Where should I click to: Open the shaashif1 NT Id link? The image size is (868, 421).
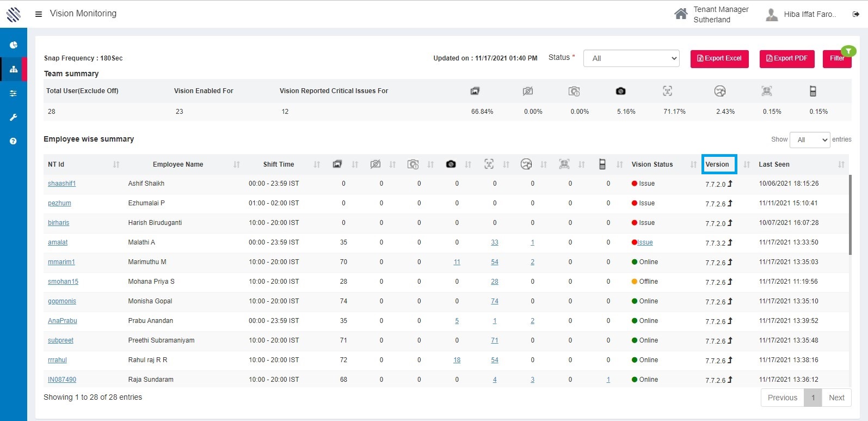point(61,184)
